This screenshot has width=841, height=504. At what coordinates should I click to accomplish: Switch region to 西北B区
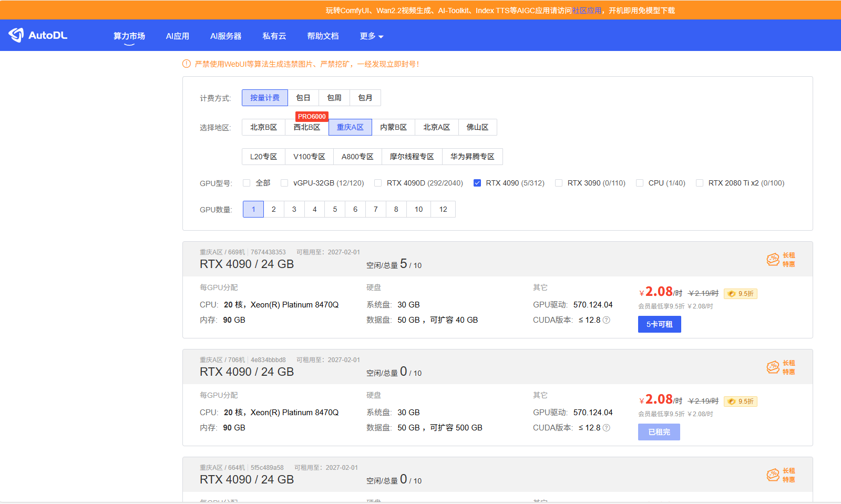click(307, 127)
